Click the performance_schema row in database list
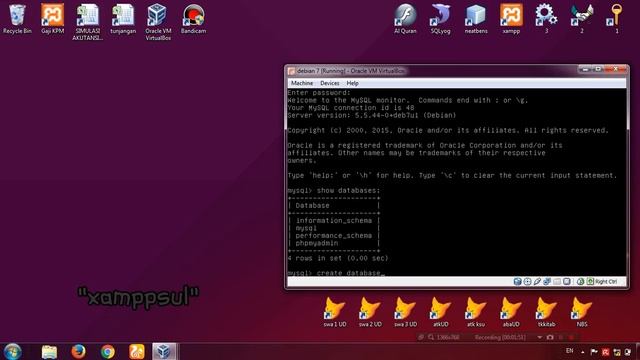Screen dimensions: 640x360 coord(333,236)
